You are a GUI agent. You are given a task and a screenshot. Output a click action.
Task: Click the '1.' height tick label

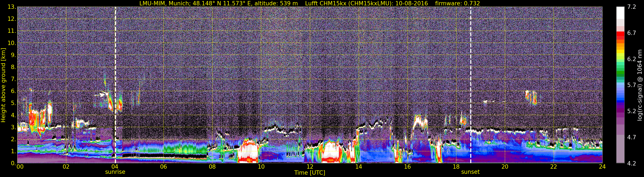tap(13, 151)
